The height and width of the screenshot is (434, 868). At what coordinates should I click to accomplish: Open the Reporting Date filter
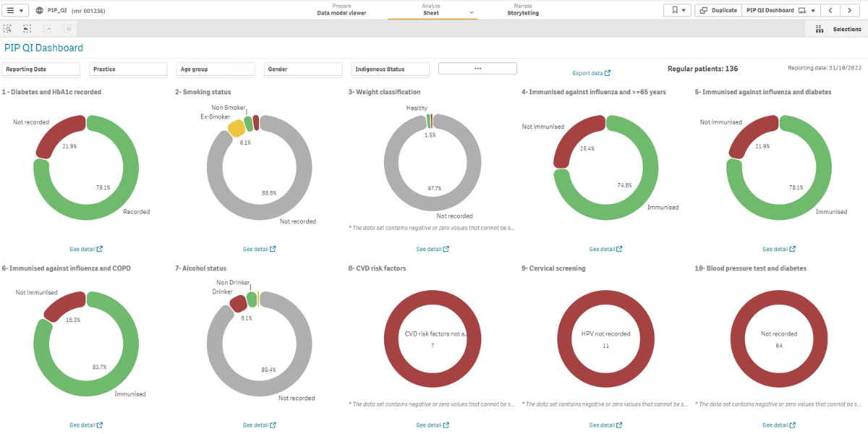click(41, 69)
